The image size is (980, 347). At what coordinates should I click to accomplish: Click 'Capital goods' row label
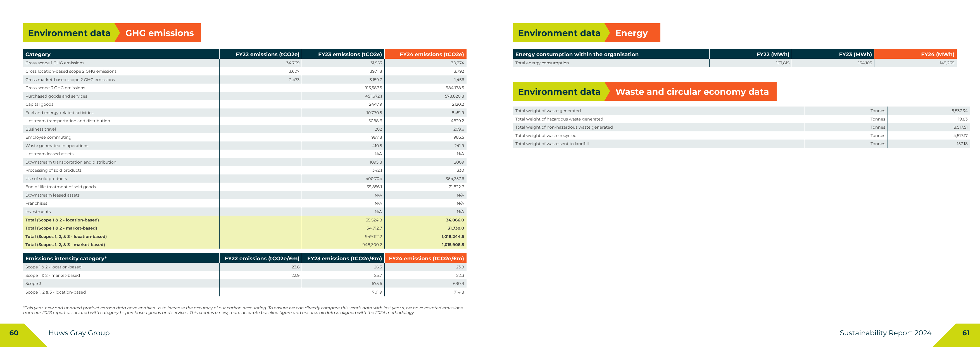pos(39,104)
